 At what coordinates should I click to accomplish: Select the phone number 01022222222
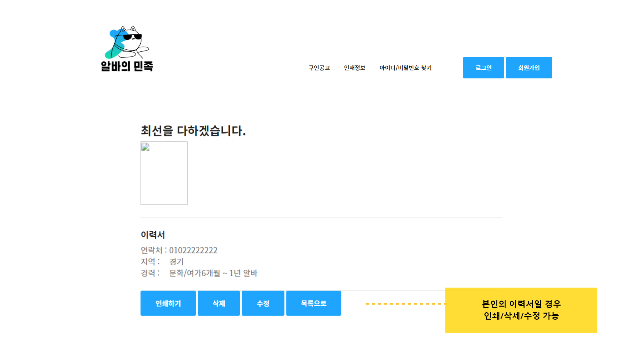coord(193,250)
